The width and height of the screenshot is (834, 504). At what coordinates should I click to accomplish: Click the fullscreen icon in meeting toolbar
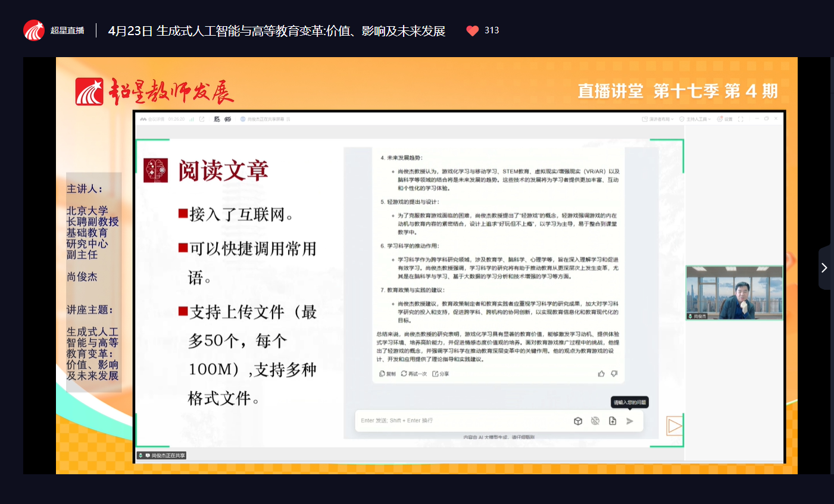[741, 119]
